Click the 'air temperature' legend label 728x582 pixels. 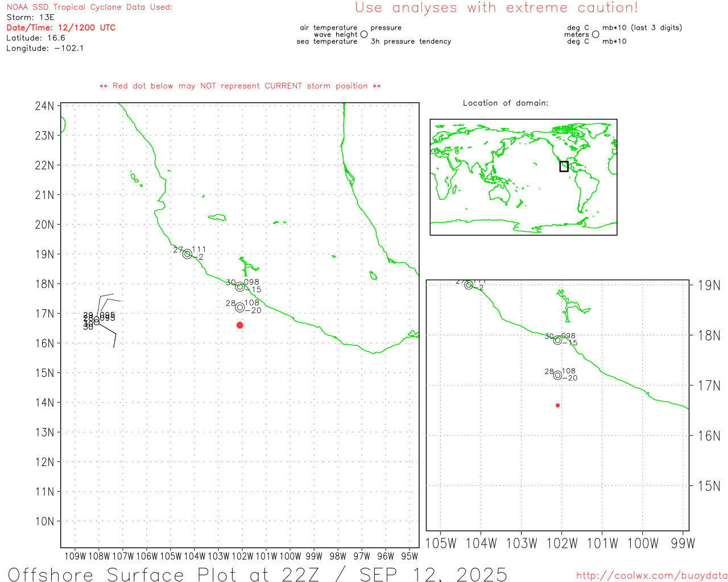329,28
